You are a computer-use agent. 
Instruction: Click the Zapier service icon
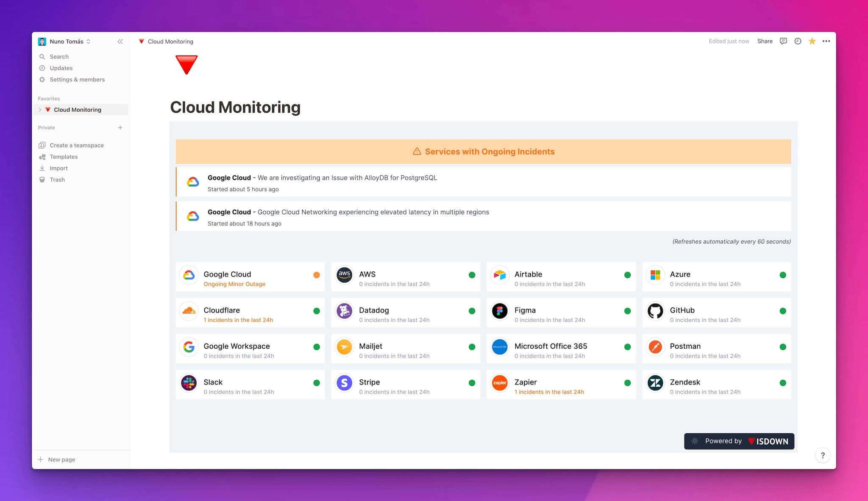(499, 382)
